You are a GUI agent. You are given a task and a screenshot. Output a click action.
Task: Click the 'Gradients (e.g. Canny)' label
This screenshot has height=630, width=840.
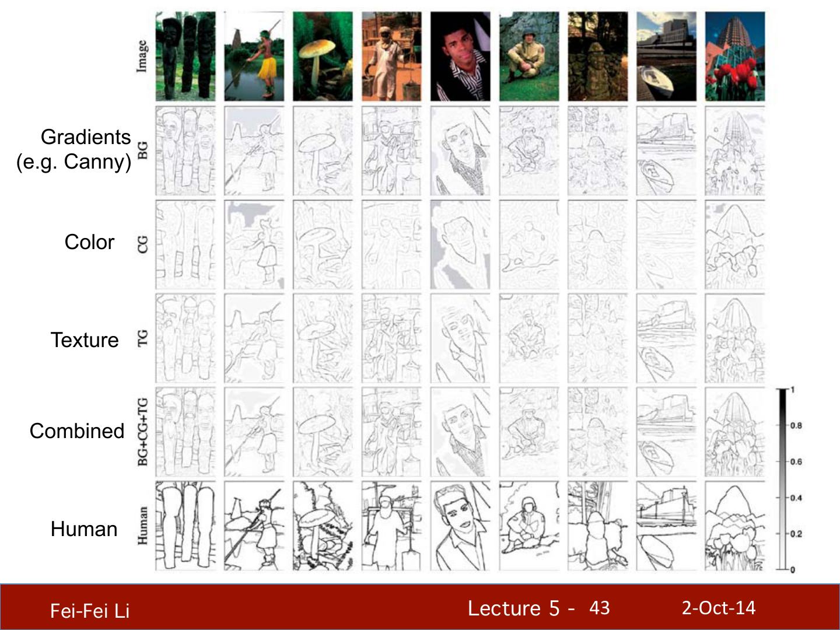tap(73, 149)
